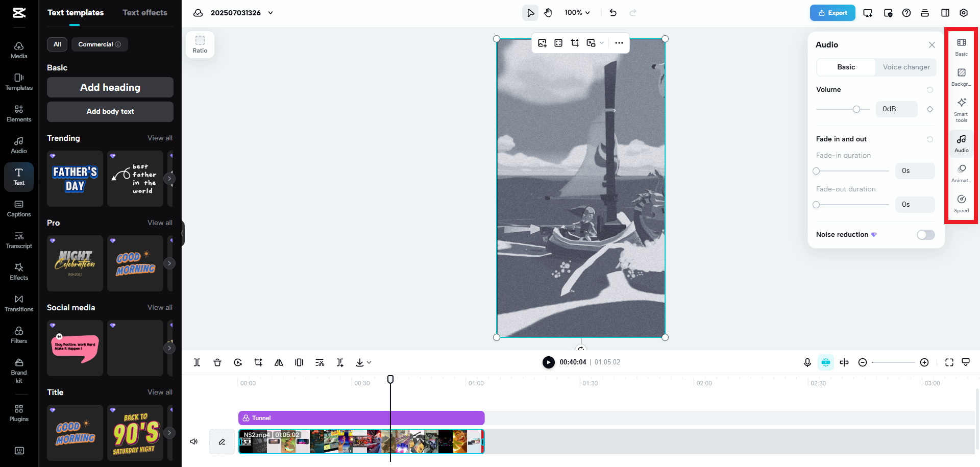Open Smart tools in the right panel
980x467 pixels.
pyautogui.click(x=961, y=110)
